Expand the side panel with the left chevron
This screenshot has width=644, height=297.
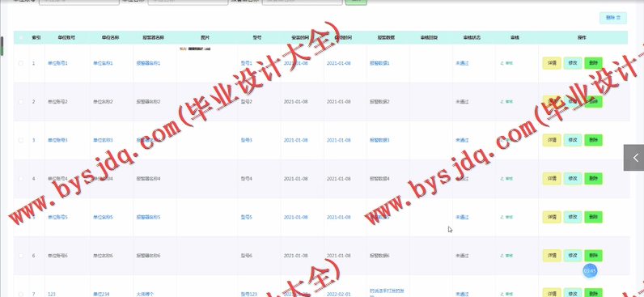click(633, 157)
